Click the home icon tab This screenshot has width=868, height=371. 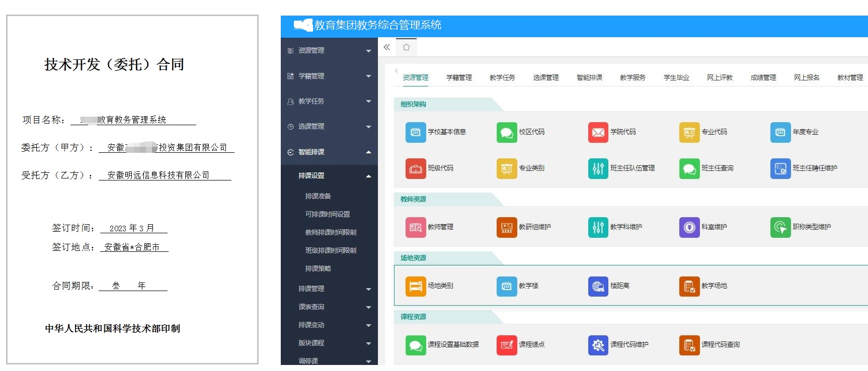pyautogui.click(x=406, y=47)
